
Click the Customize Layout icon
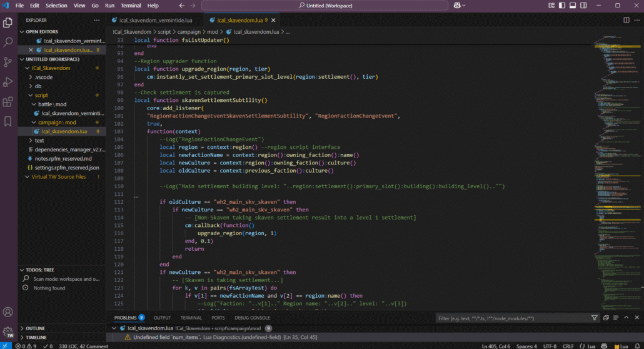coord(551,6)
